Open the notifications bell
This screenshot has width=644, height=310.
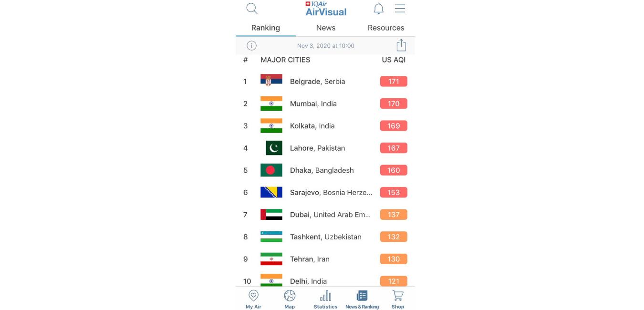378,9
